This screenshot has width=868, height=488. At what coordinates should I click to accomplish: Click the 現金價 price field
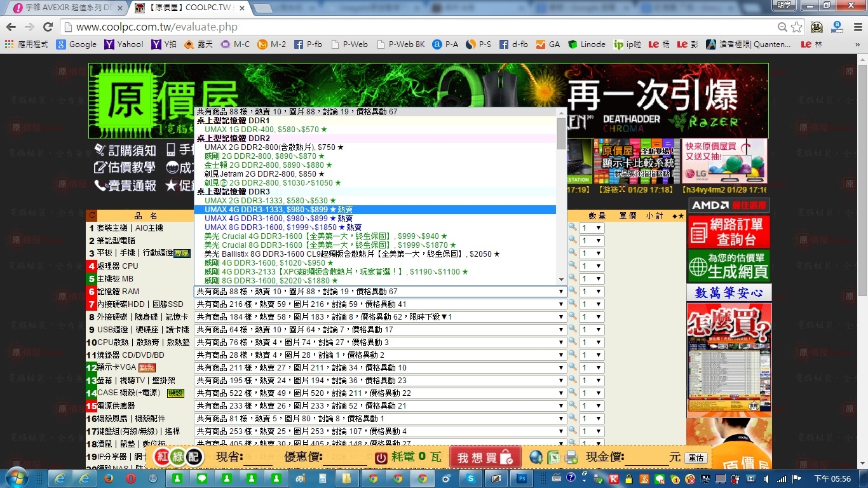(646, 457)
